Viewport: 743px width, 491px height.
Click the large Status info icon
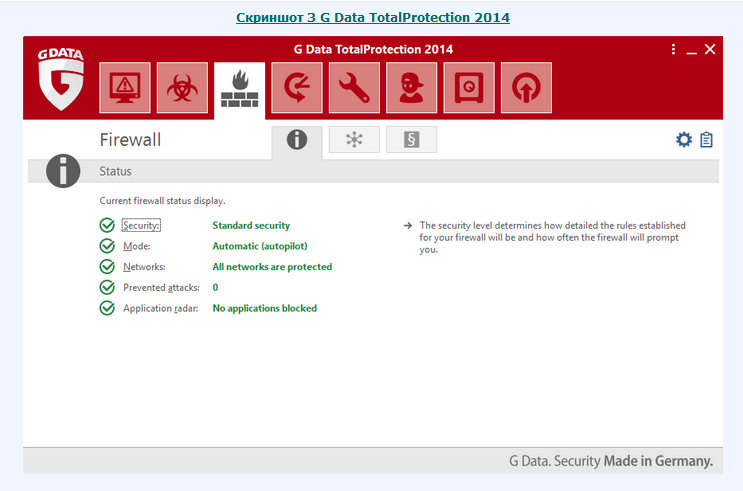point(63,171)
